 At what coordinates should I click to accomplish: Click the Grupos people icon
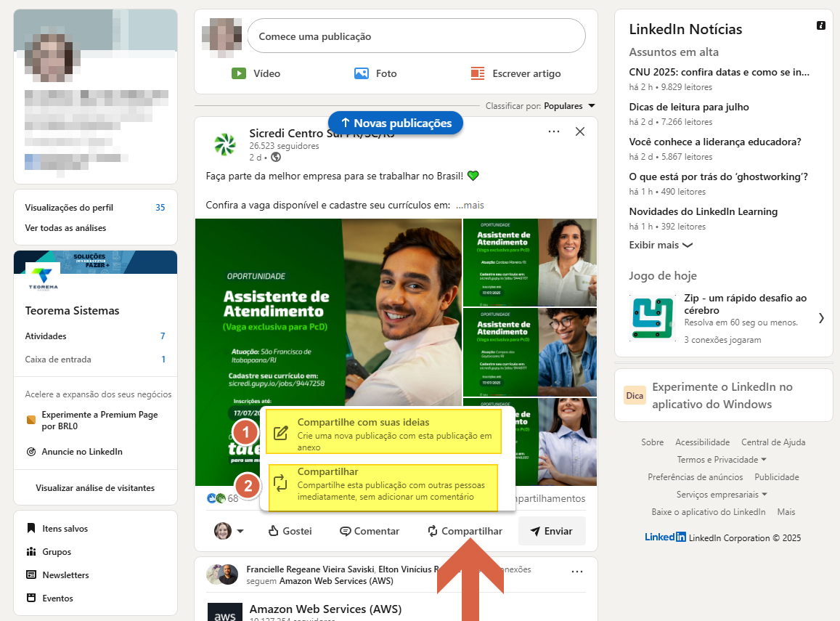31,551
